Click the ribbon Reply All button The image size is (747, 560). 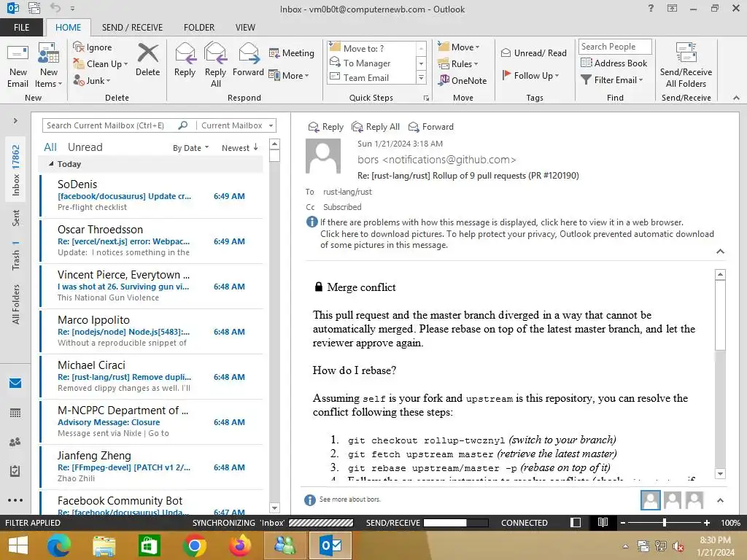tap(215, 65)
